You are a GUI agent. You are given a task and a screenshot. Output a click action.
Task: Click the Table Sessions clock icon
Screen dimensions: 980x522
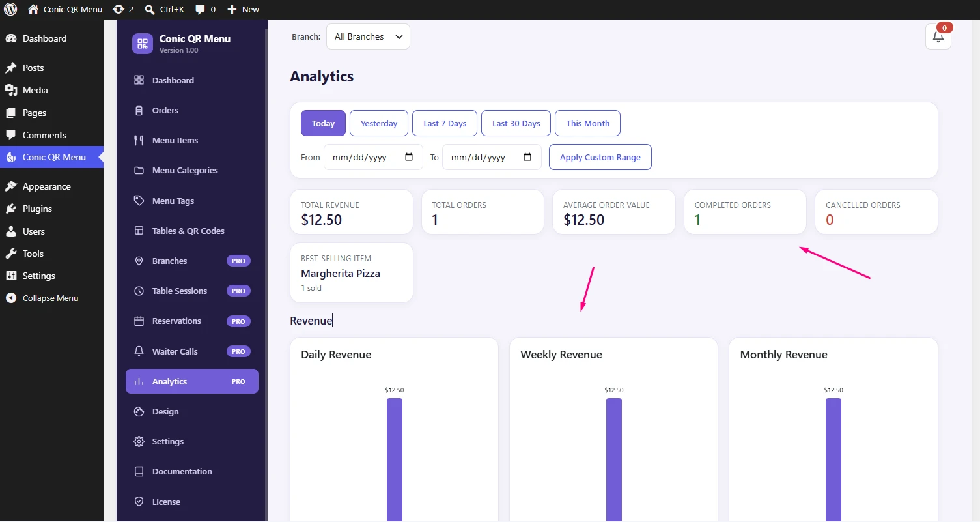coord(139,291)
